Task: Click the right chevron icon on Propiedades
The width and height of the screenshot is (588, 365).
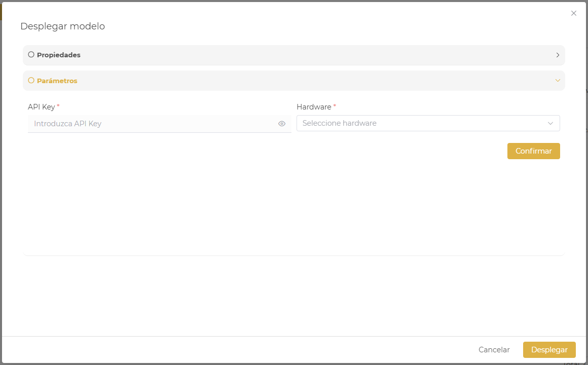Action: click(x=558, y=55)
